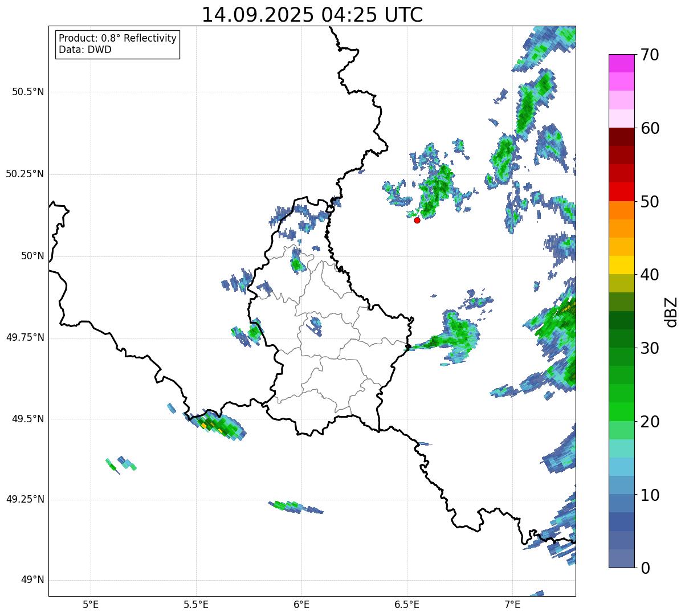Click the 49.5°N latitude label

coord(28,419)
